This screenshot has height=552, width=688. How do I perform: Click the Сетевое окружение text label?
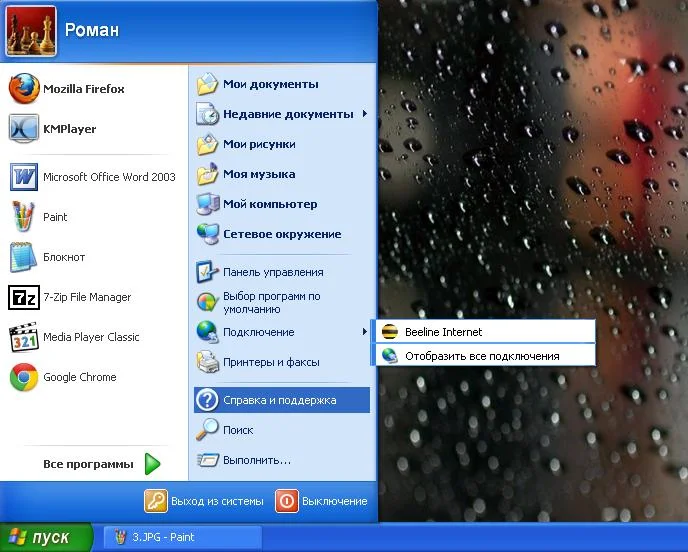(282, 234)
